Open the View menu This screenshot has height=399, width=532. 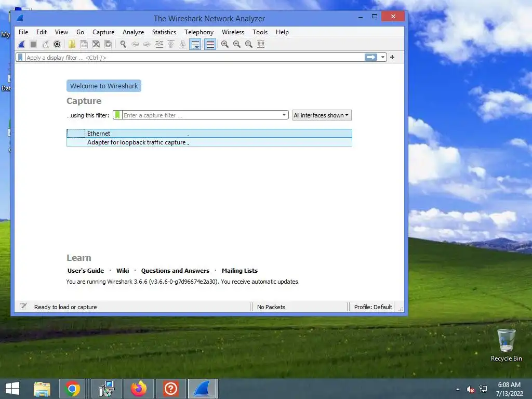(x=61, y=32)
